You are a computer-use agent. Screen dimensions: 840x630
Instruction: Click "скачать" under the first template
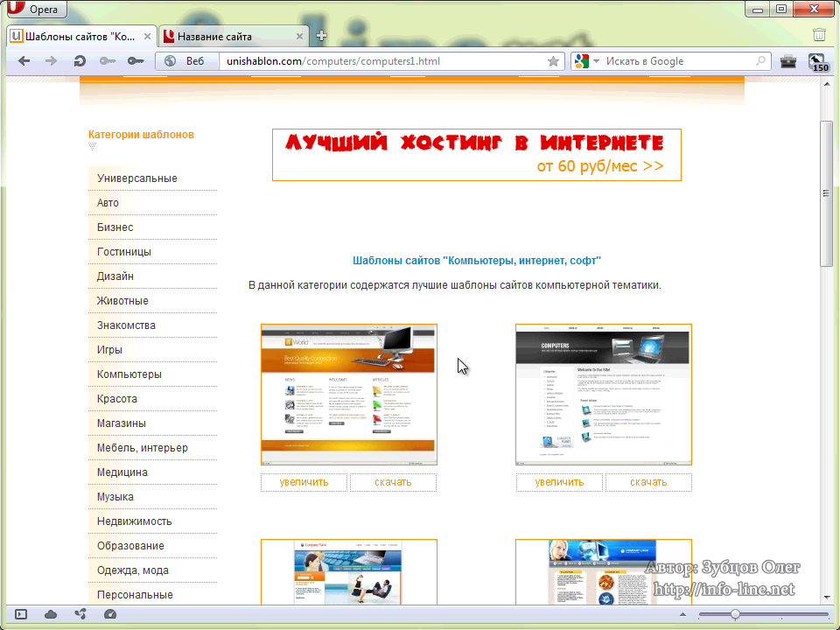pos(393,482)
